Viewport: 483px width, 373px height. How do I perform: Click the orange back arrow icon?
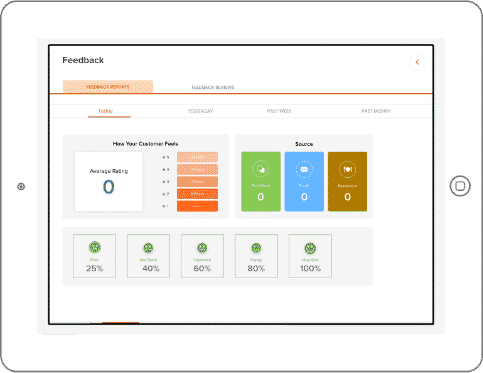pyautogui.click(x=417, y=62)
